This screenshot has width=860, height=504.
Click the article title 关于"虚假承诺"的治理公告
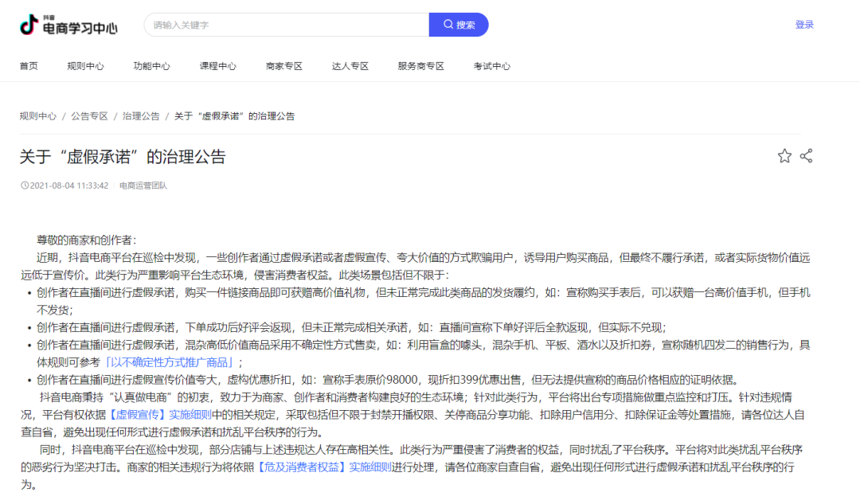pos(123,157)
